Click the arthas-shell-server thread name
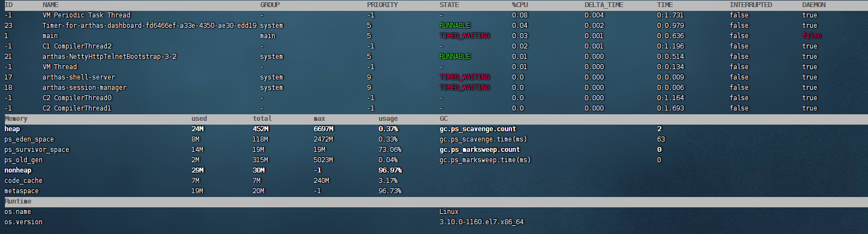868x234 pixels. (x=79, y=77)
